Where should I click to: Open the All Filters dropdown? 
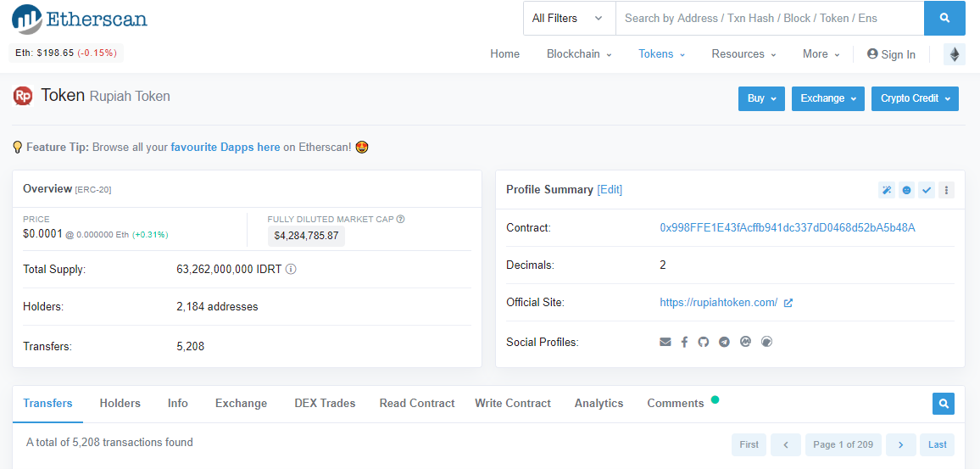pos(569,18)
